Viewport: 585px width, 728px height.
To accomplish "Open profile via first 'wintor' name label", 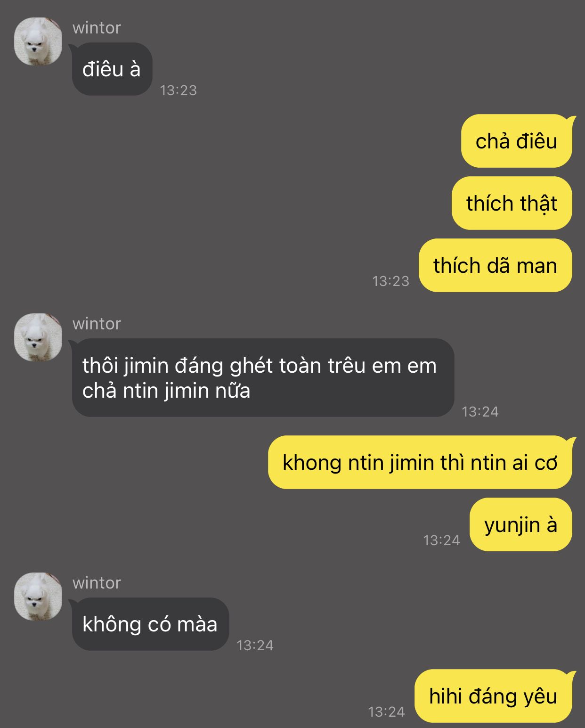I will 97,28.
